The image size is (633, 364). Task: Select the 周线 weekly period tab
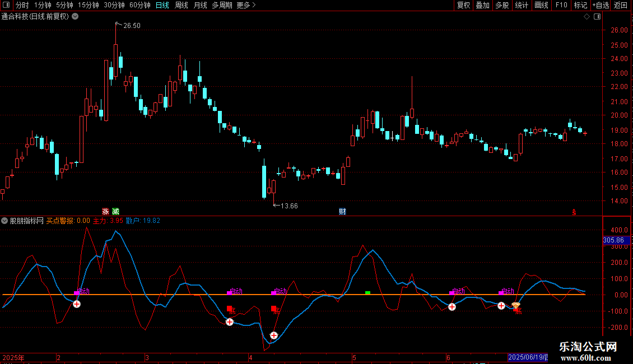(181, 5)
